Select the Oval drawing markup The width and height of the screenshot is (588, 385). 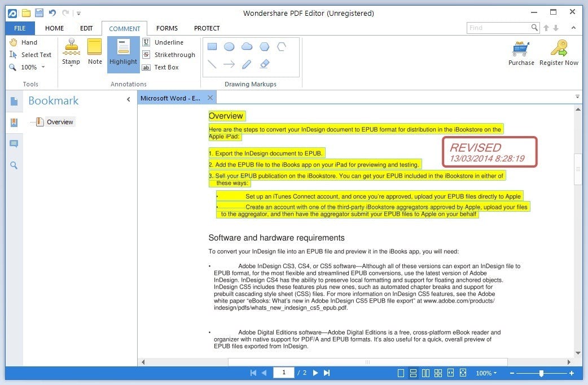pos(229,46)
